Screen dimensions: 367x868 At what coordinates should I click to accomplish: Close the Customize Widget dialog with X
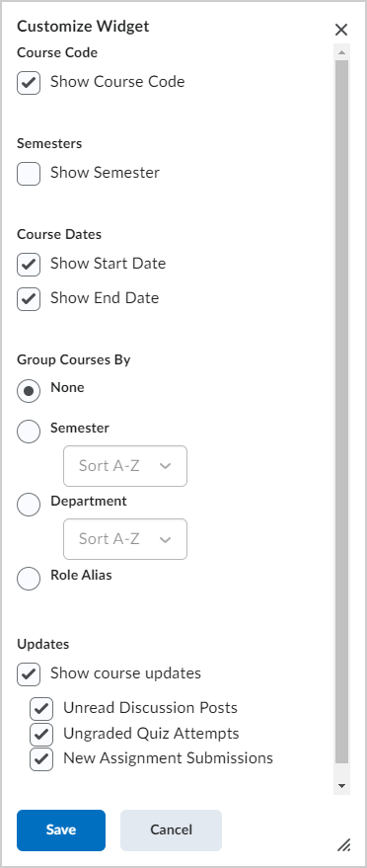(x=341, y=30)
